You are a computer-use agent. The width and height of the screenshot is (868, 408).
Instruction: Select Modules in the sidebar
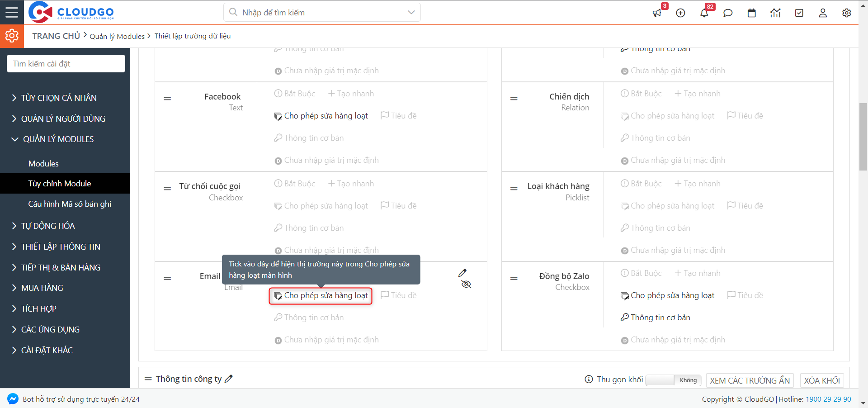43,164
